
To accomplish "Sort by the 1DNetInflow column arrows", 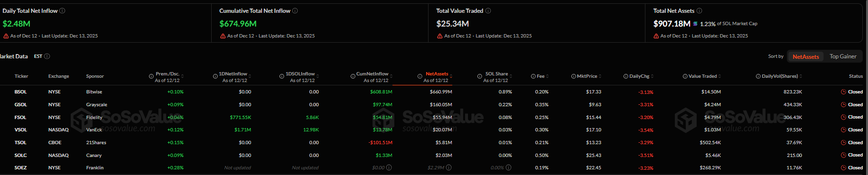I will click(250, 76).
